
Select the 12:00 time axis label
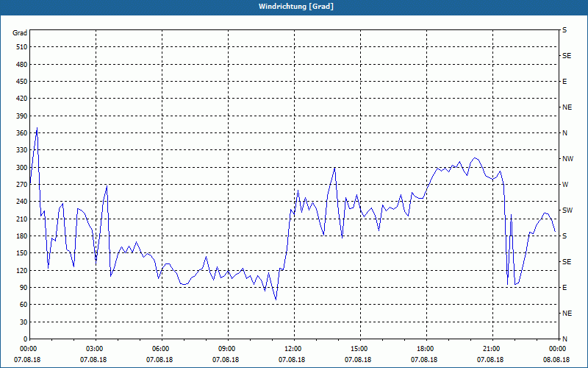pos(292,349)
